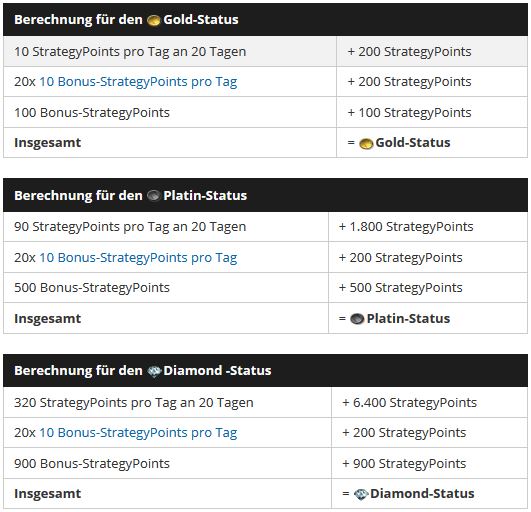
Task: Click the 320 StrategyPoints pro Tag row
Action: click(265, 403)
